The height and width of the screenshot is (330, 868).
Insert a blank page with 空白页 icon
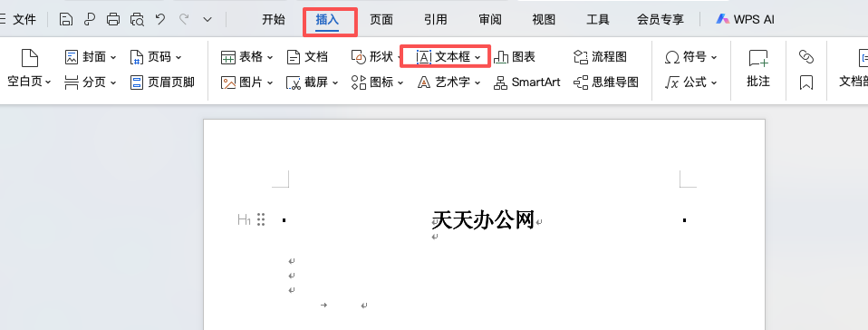29,58
